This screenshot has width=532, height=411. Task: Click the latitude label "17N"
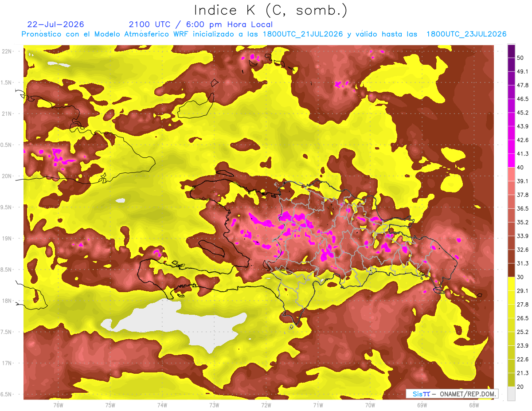[x=7, y=363]
